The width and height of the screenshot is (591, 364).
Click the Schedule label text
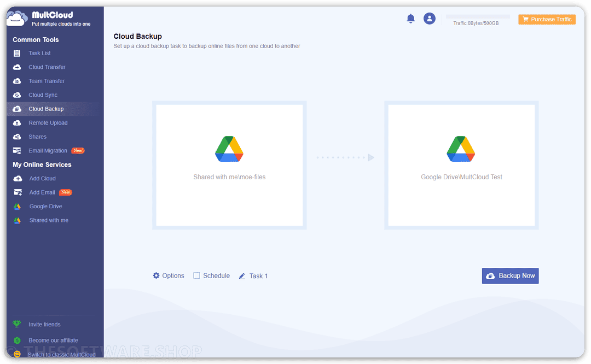216,275
